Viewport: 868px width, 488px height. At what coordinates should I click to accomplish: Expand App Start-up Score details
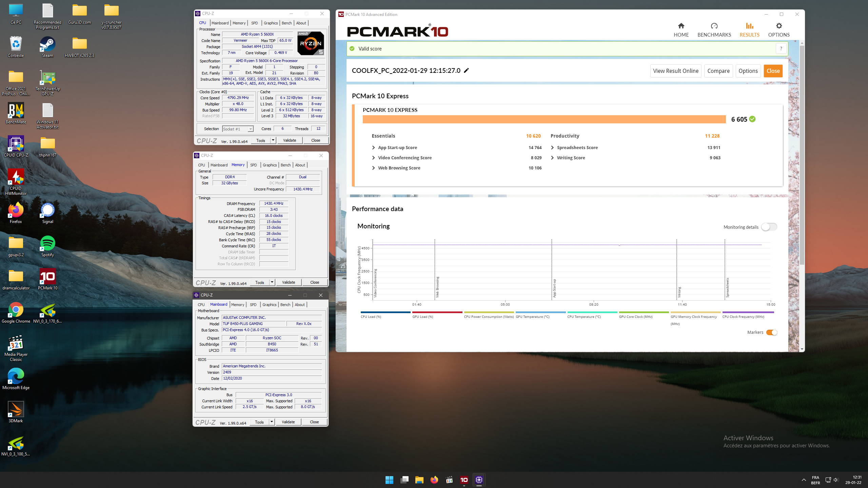tap(373, 147)
